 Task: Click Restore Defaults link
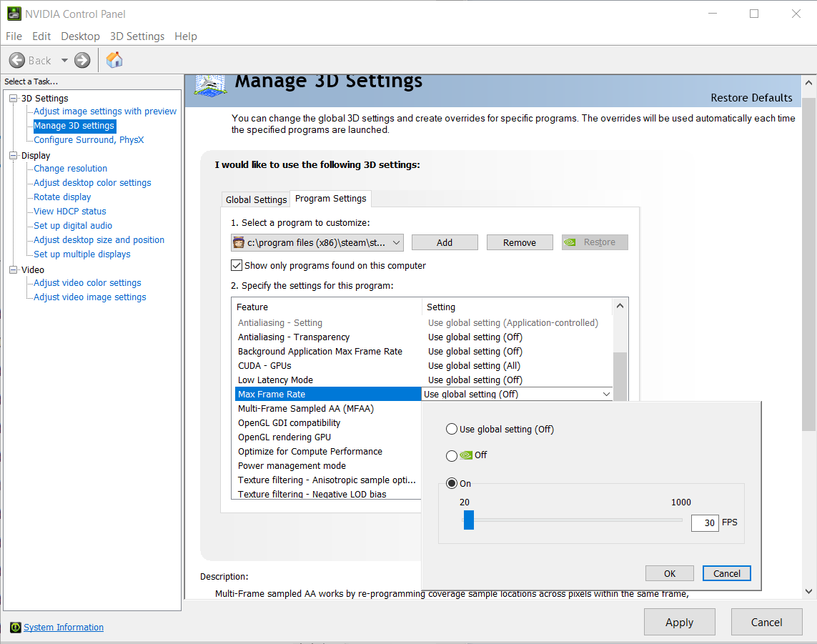coord(751,98)
